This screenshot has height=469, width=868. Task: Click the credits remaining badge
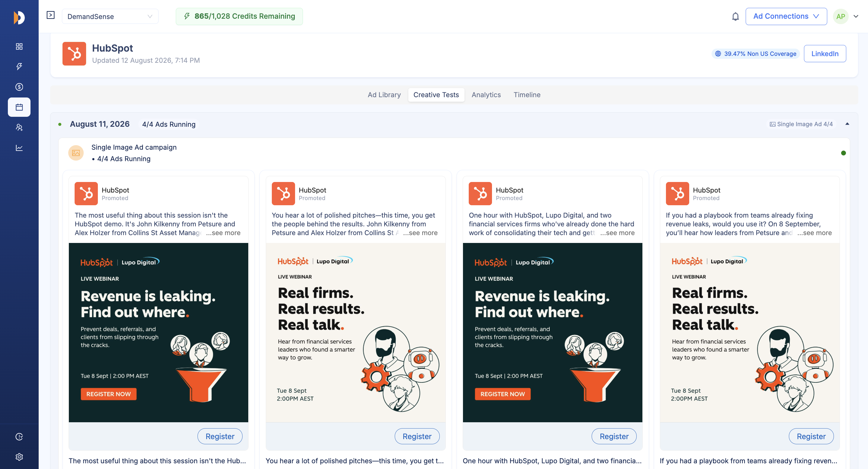coord(239,16)
